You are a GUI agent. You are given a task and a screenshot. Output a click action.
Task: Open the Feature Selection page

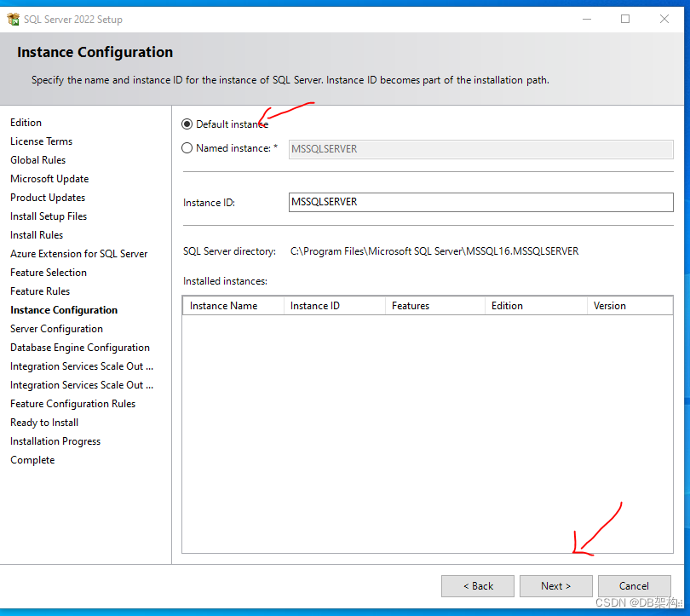pyautogui.click(x=48, y=272)
